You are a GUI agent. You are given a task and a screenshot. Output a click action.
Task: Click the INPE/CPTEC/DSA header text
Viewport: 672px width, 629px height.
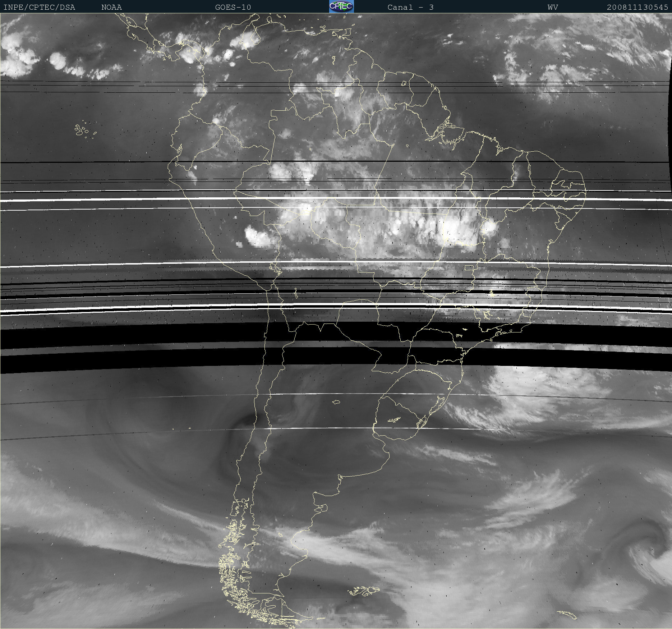pos(39,7)
